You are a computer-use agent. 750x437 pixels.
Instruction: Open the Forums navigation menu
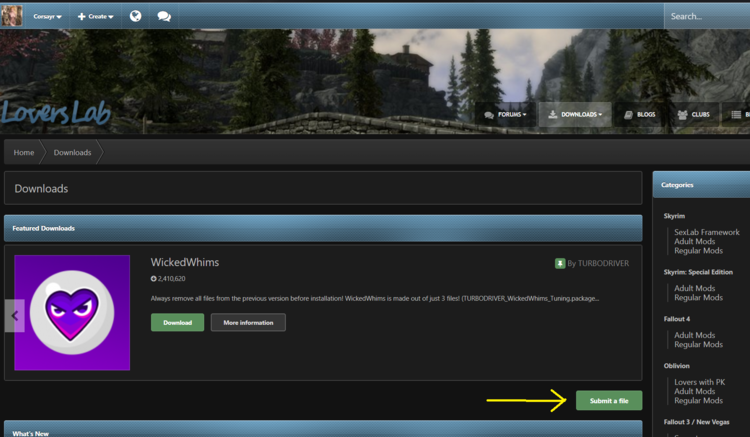pyautogui.click(x=505, y=115)
